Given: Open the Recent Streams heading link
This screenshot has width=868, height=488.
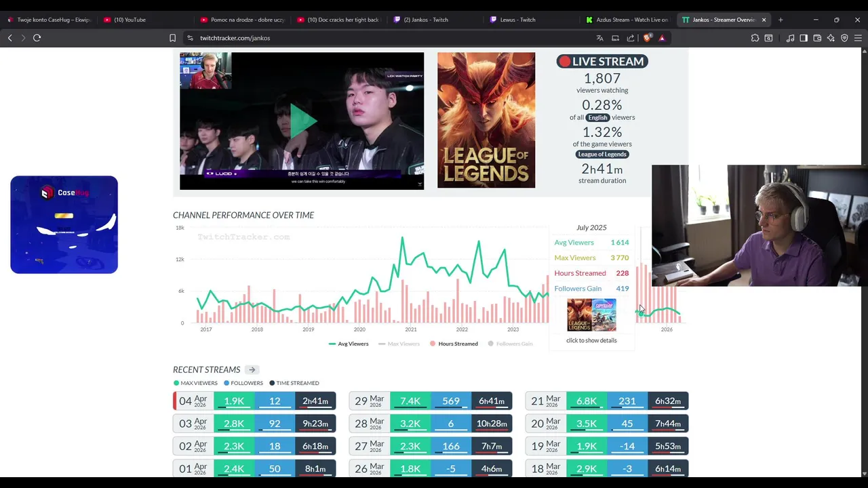Looking at the screenshot, I should (x=206, y=370).
